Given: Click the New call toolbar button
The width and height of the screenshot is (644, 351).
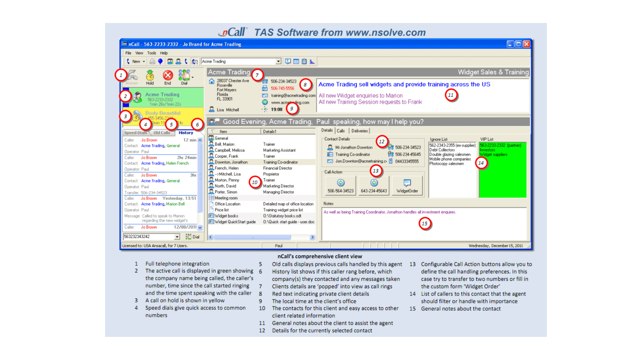Looking at the screenshot, I should click(133, 62).
